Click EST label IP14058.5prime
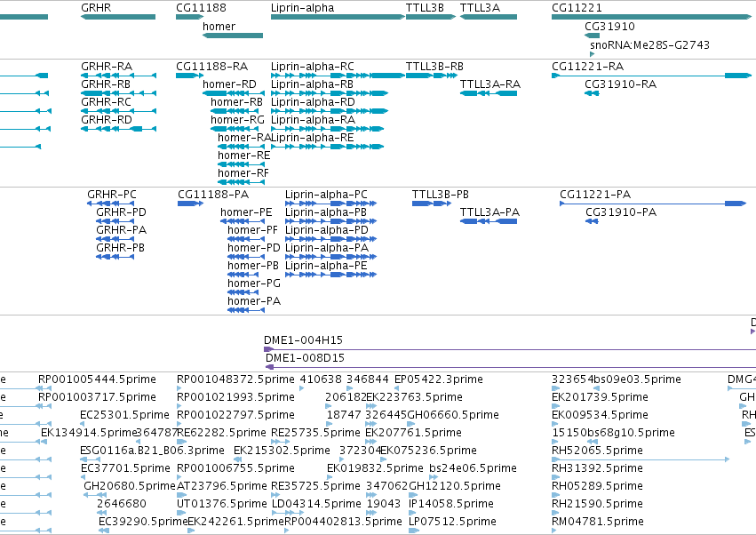756x535 pixels. point(451,504)
